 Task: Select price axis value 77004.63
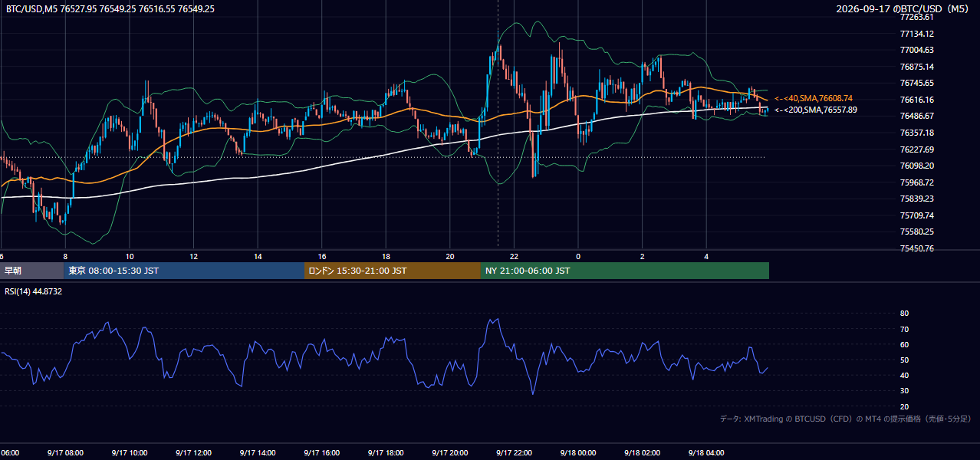tap(917, 50)
